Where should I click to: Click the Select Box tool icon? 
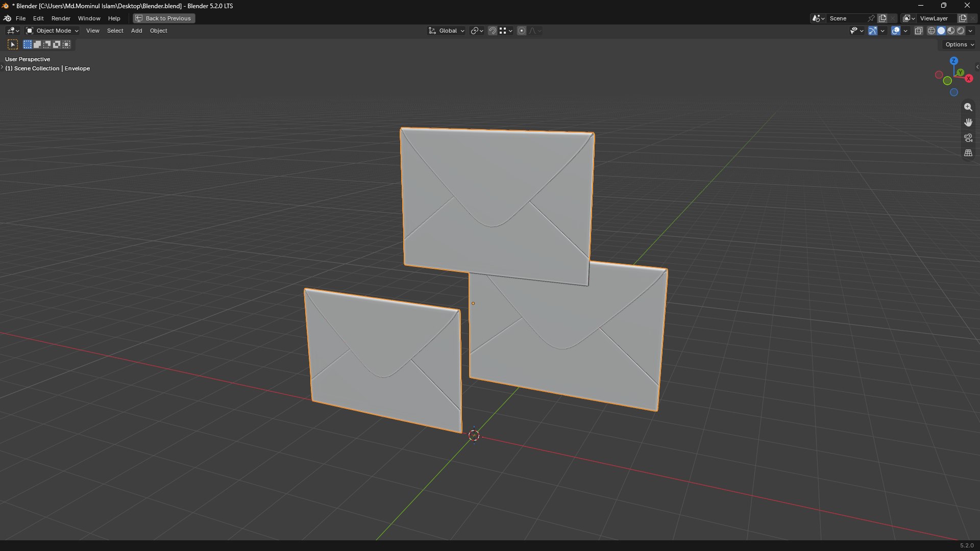[x=13, y=45]
